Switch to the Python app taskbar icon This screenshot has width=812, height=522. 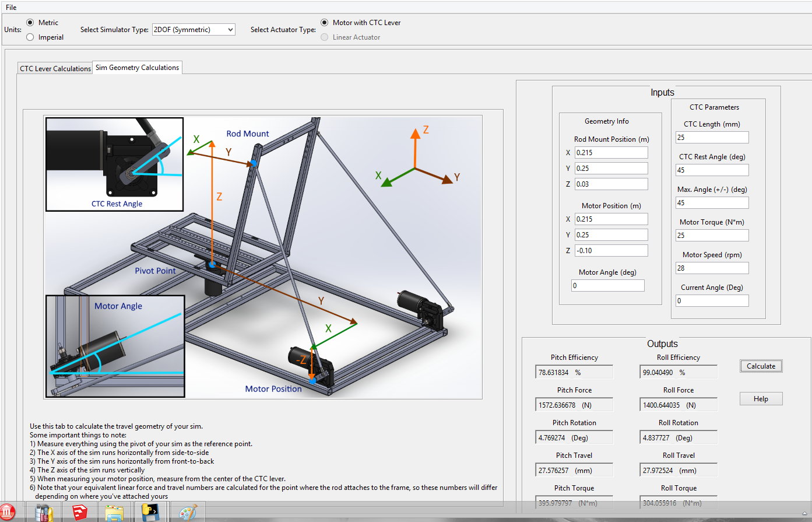[151, 512]
